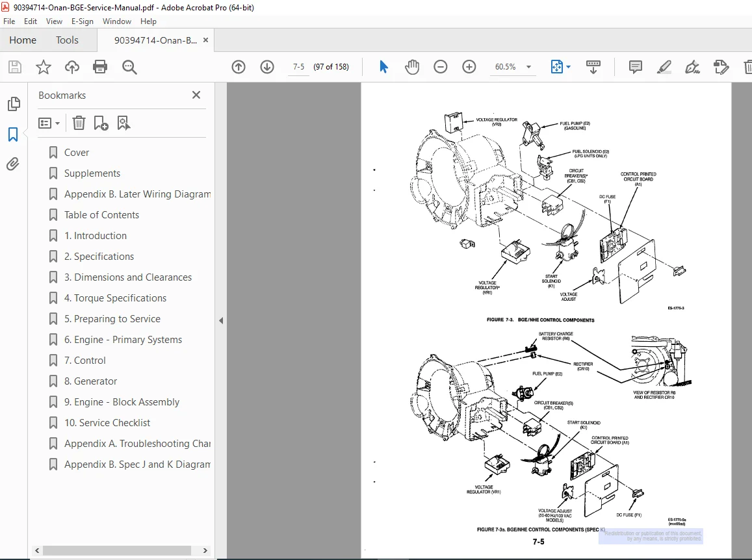Open 5. Preparing to Service bookmark
This screenshot has width=752, height=560.
pos(112,319)
